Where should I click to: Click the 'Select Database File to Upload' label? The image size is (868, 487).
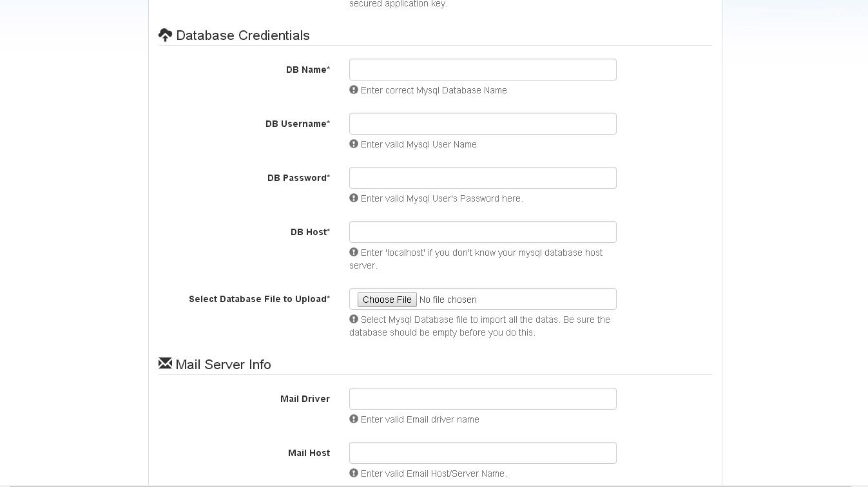[x=259, y=299]
